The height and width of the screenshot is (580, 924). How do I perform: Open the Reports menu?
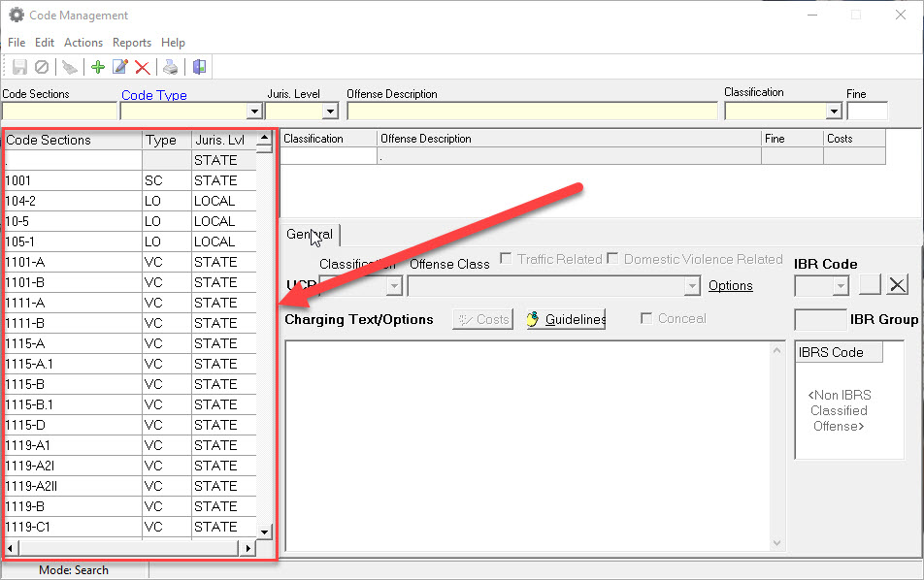pyautogui.click(x=132, y=43)
